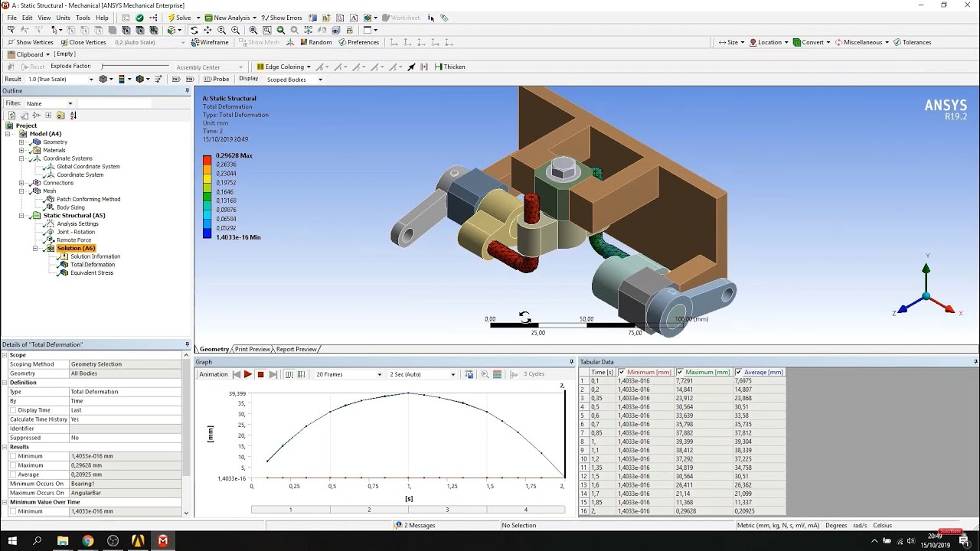Select the Total Deformation result in outline
The image size is (980, 551).
93,265
